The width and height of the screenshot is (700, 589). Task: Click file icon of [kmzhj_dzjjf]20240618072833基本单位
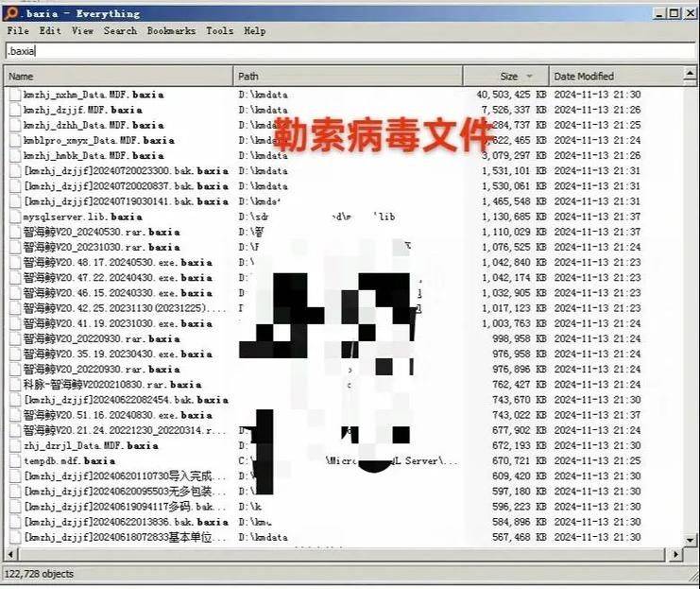[16, 537]
